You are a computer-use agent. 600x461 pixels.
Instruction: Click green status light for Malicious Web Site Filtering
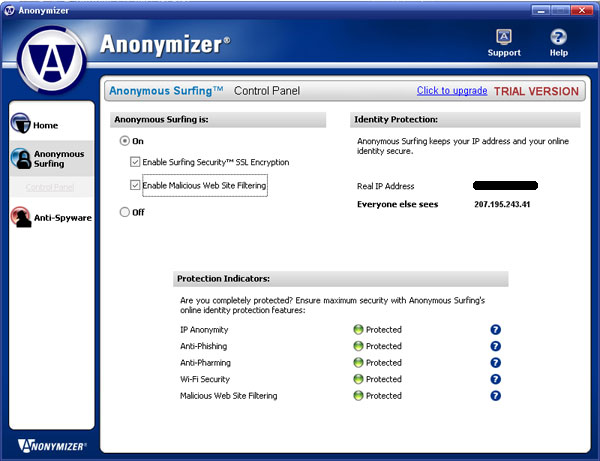pyautogui.click(x=358, y=395)
